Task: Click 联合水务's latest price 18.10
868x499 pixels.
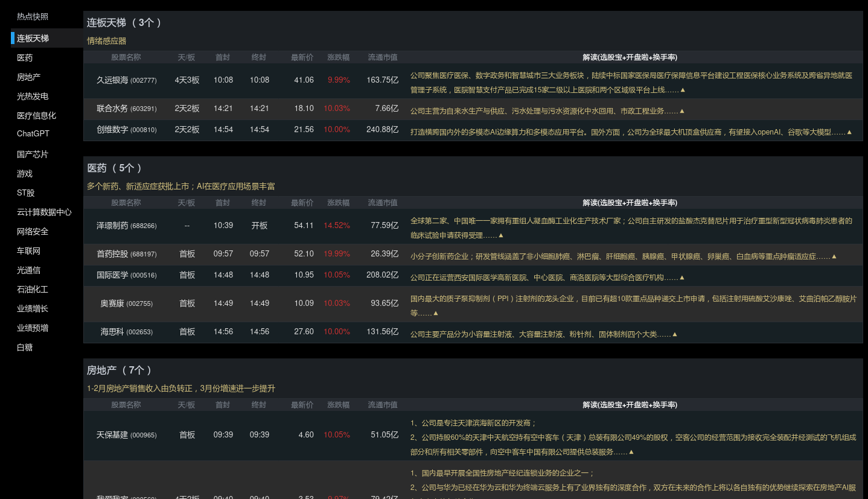Action: click(304, 109)
